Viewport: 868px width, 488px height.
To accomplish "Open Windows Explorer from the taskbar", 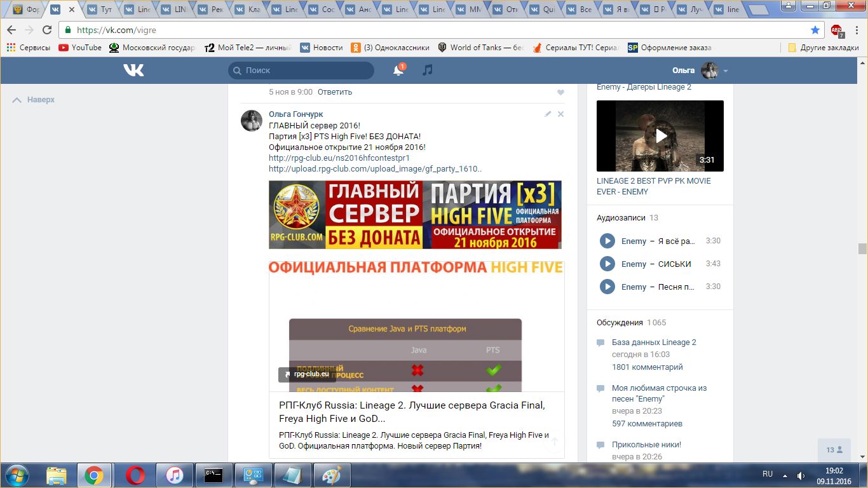I will 57,475.
